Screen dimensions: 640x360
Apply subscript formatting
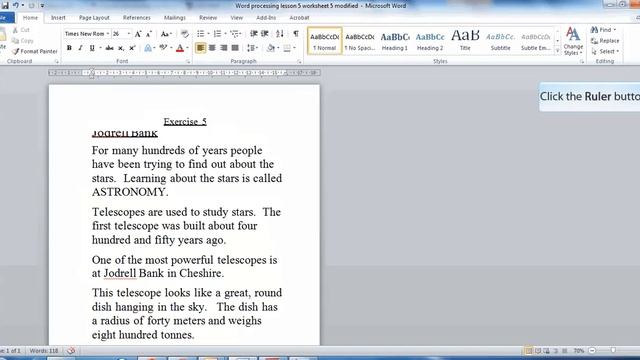[x=121, y=48]
